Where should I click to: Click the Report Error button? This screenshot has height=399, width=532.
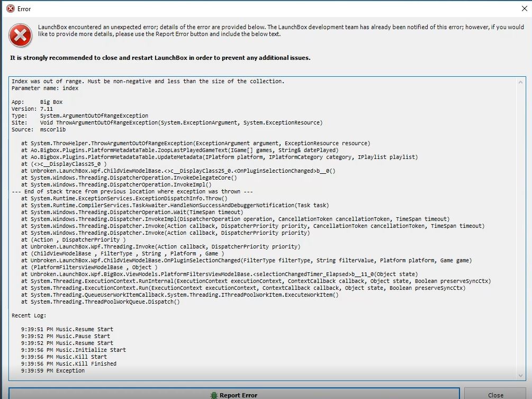coord(234,394)
